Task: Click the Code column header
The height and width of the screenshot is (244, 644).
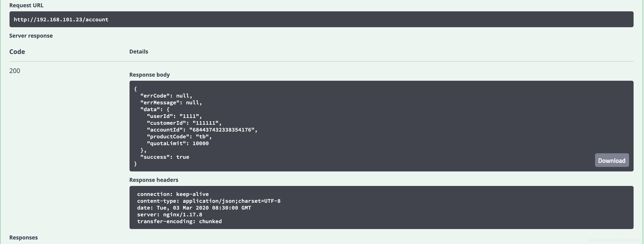Action: (x=17, y=51)
